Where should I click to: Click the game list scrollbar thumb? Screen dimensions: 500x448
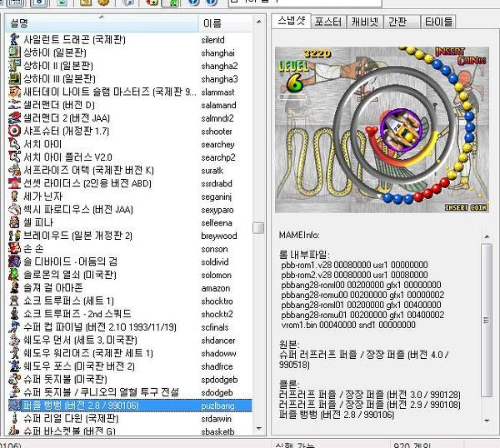tap(258, 228)
